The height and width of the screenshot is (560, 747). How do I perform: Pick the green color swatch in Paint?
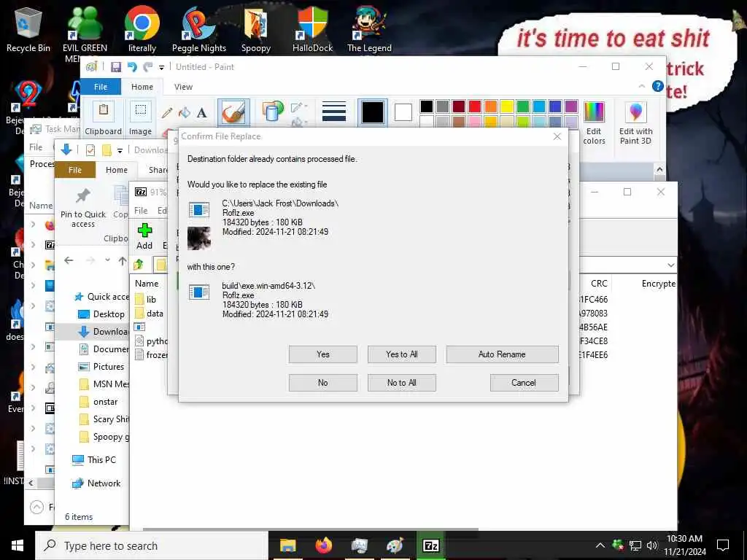point(523,106)
